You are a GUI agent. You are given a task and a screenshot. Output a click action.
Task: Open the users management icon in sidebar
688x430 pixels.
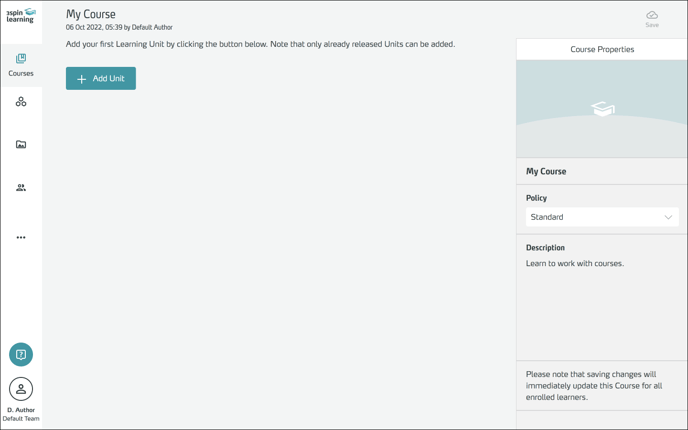[x=21, y=188]
